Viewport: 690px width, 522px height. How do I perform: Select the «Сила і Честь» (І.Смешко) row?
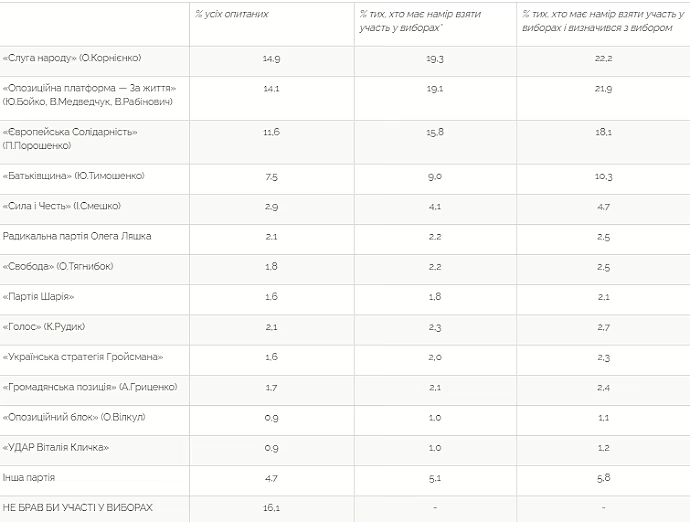click(x=62, y=205)
